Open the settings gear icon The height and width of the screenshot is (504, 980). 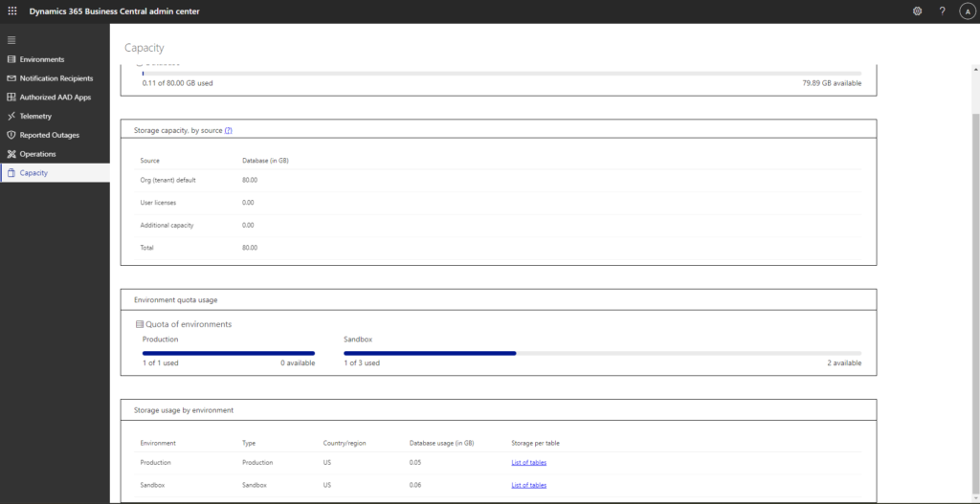point(917,11)
